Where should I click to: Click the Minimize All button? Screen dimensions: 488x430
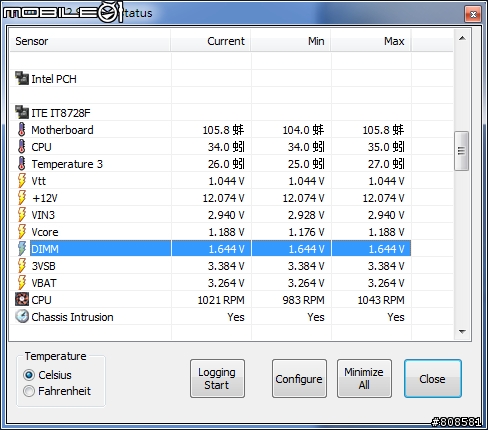[364, 378]
